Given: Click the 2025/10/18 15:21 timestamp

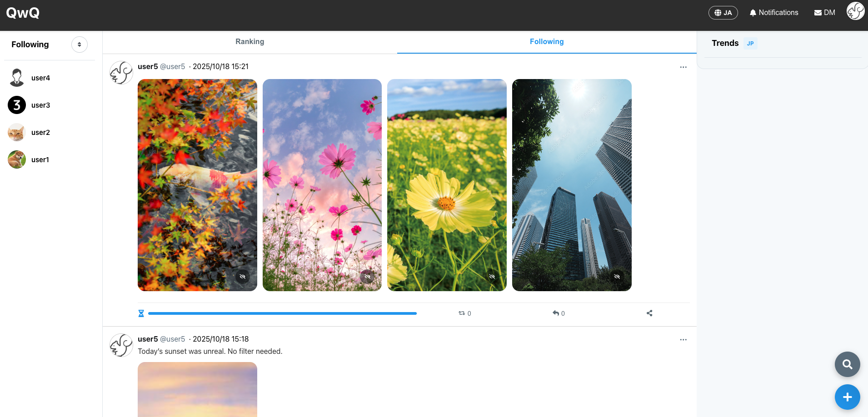Looking at the screenshot, I should pos(220,66).
